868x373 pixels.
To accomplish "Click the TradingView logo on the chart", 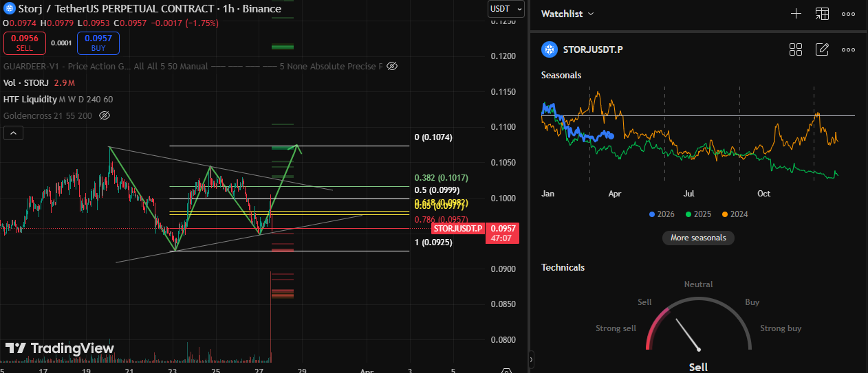I will tap(60, 348).
